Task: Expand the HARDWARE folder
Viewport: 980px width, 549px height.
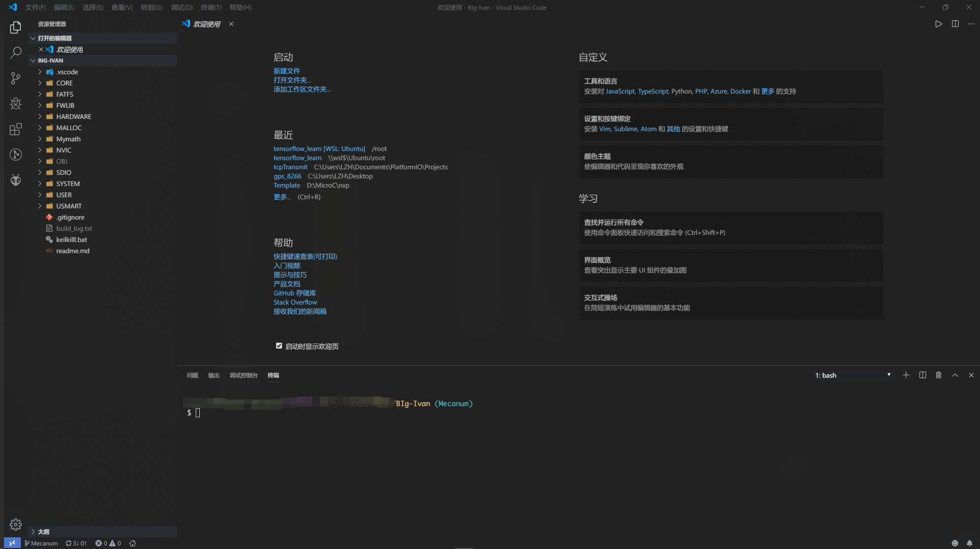Action: [x=103, y=116]
